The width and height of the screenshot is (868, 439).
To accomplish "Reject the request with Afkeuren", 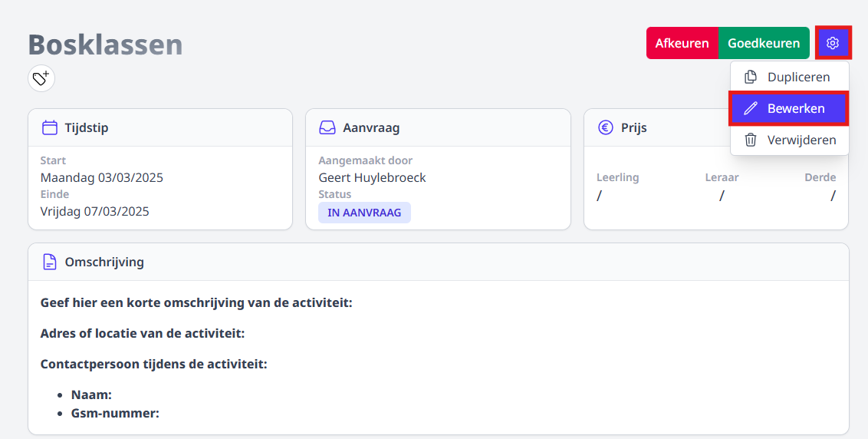I will (x=682, y=43).
